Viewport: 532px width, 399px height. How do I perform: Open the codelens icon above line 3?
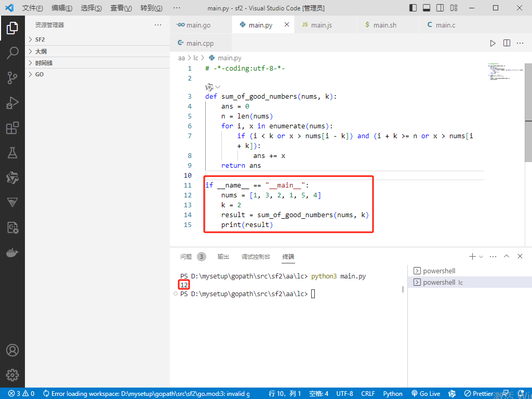coord(209,87)
